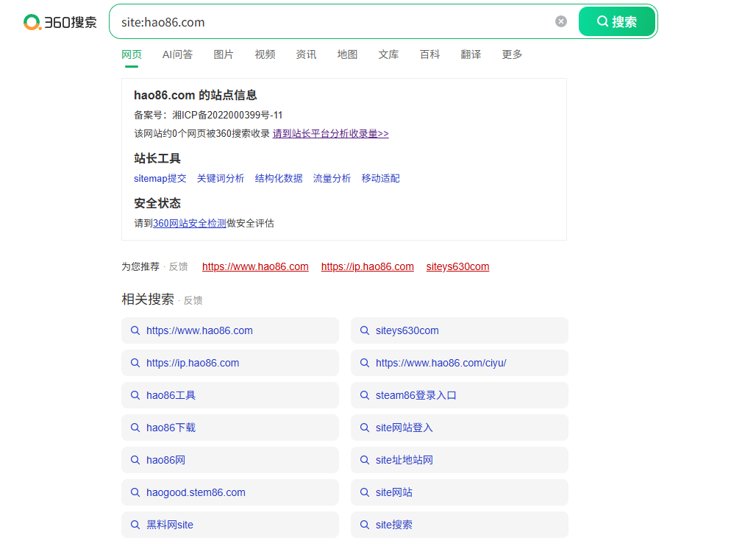Click the magnifier icon beside hao86下载
The height and width of the screenshot is (549, 756).
(135, 428)
